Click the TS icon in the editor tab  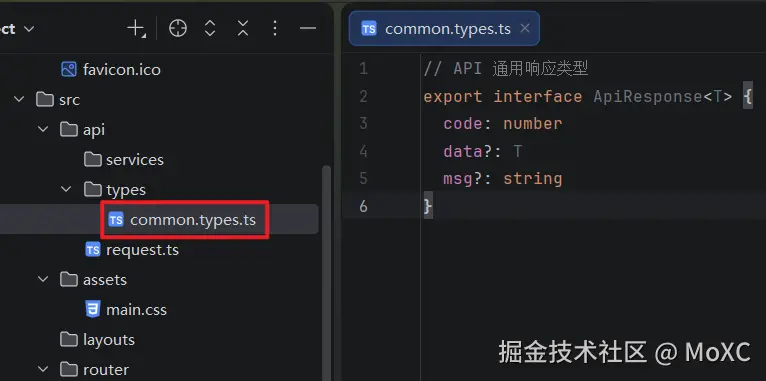[369, 29]
